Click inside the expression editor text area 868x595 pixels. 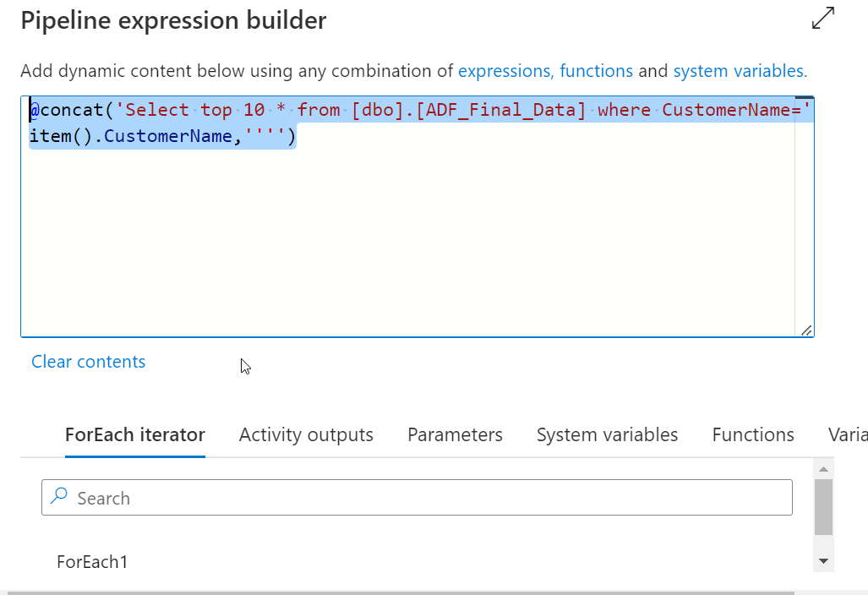pos(417,216)
